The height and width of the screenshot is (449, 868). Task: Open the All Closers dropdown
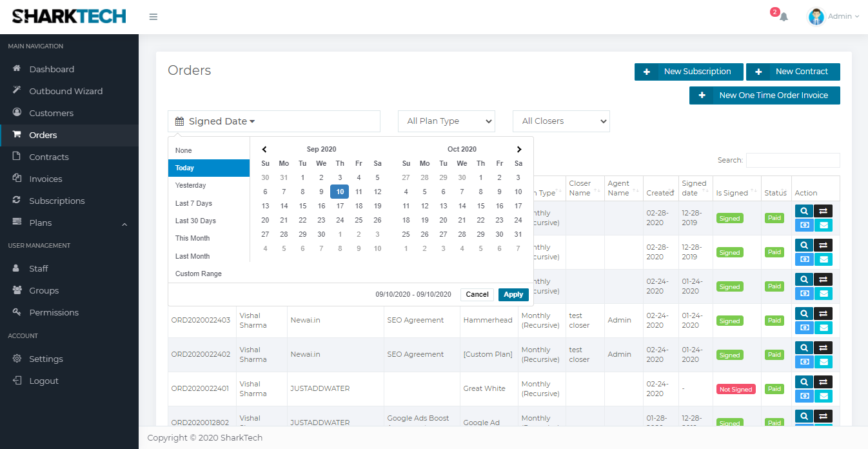point(561,121)
